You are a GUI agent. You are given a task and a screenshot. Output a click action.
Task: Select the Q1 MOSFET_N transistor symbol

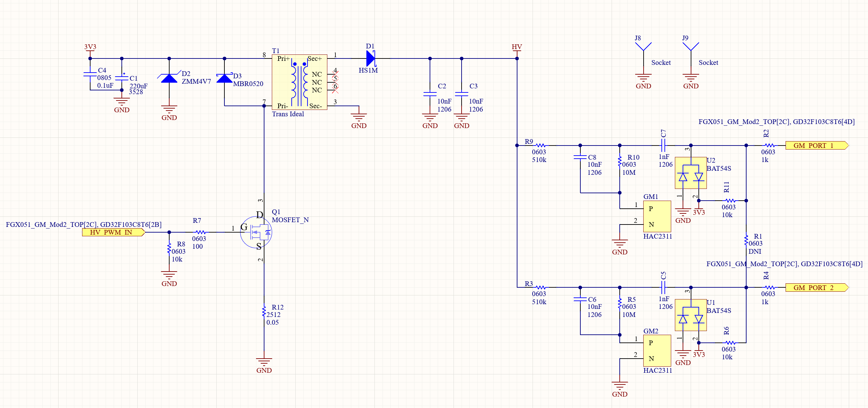coord(256,232)
